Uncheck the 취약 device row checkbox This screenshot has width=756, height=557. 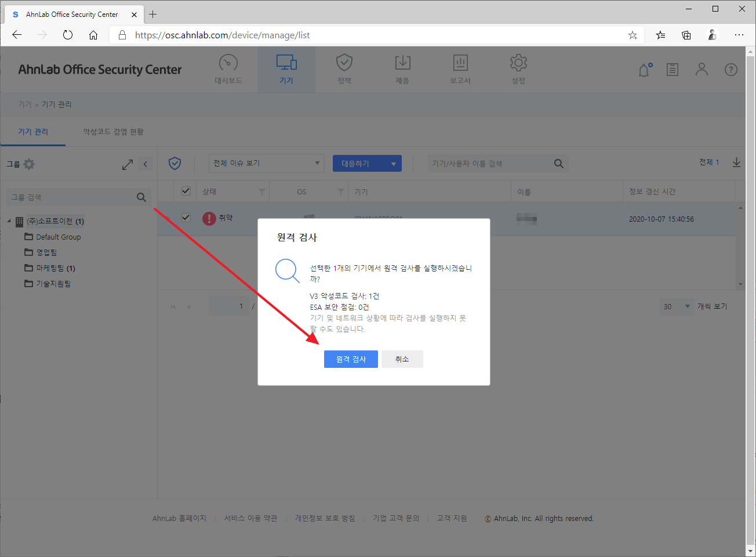[x=186, y=218]
